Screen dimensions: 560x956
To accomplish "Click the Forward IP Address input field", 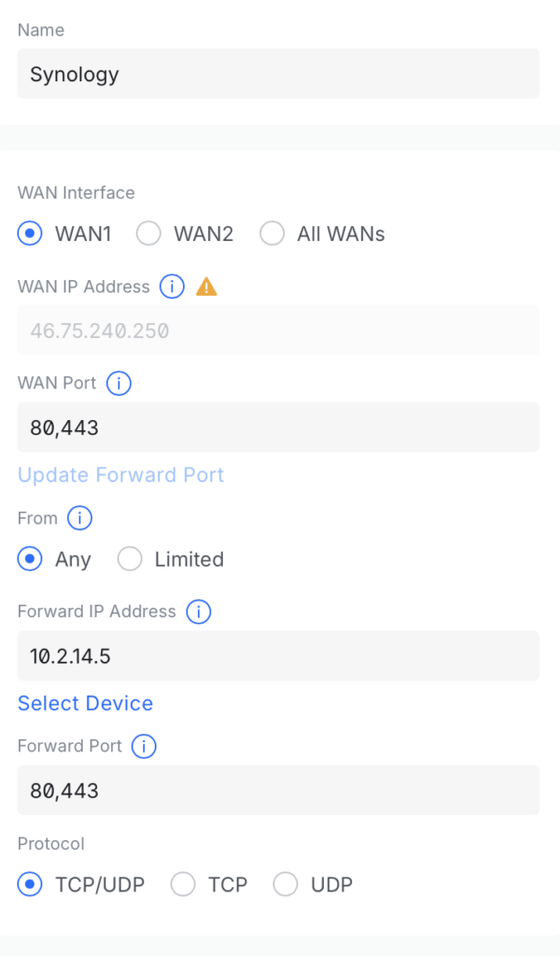I will pyautogui.click(x=278, y=655).
